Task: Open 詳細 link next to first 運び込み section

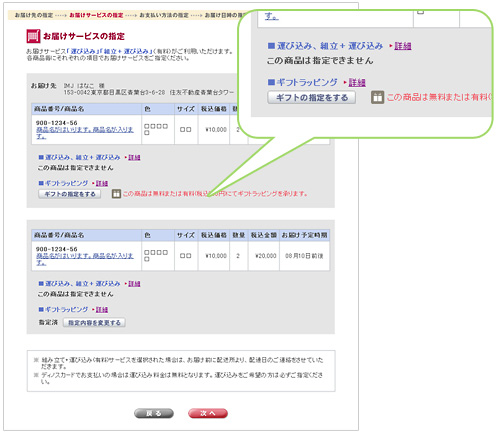Action: pos(134,157)
